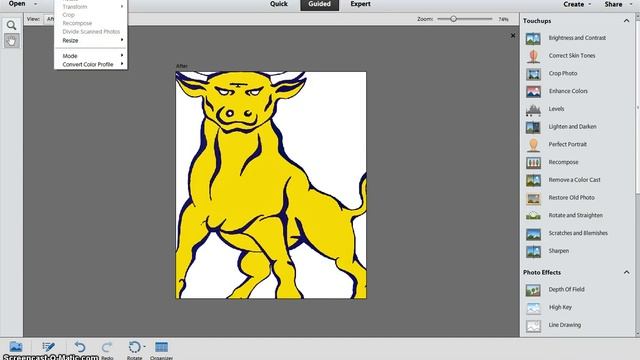Apply the Line Drawing photo effect
640x360 pixels.
[x=553, y=325]
